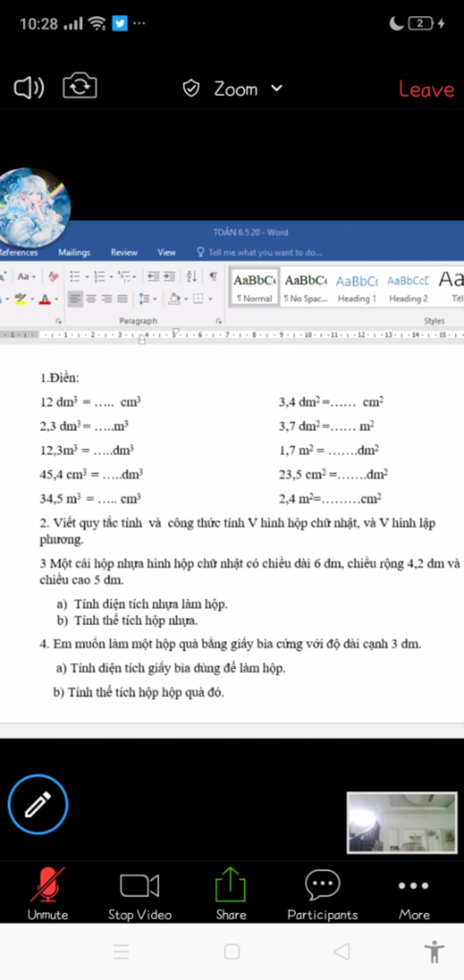Viewport: 464px width, 980px height.
Task: Click the line 'a) Tính diện tích nhựa làm hộp.'
Action: [142, 604]
